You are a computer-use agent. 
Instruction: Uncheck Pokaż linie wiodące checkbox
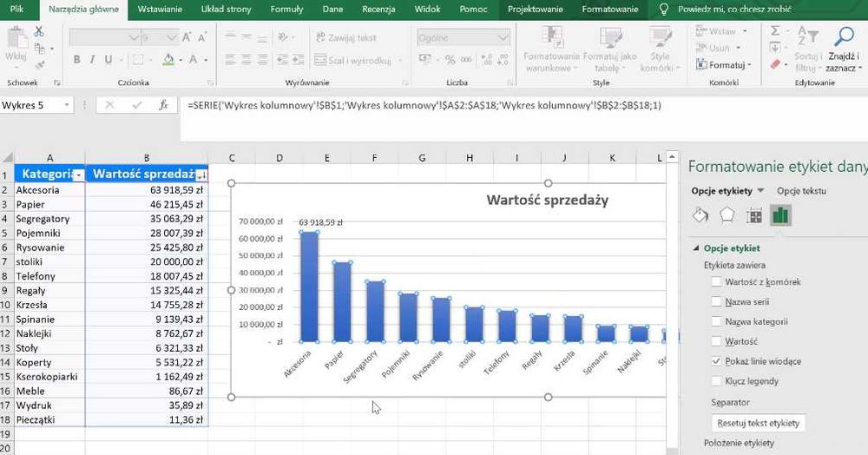click(716, 361)
